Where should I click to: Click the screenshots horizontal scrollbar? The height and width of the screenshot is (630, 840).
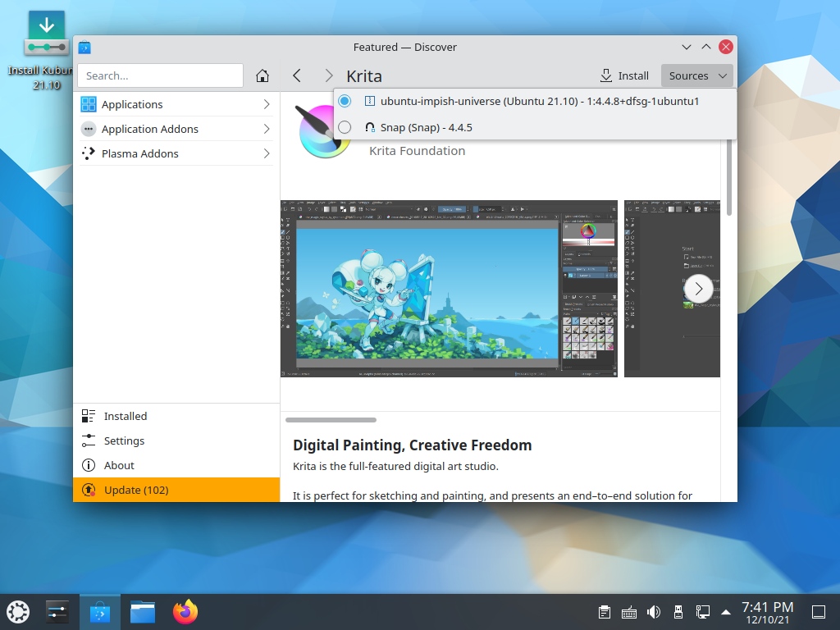click(331, 420)
